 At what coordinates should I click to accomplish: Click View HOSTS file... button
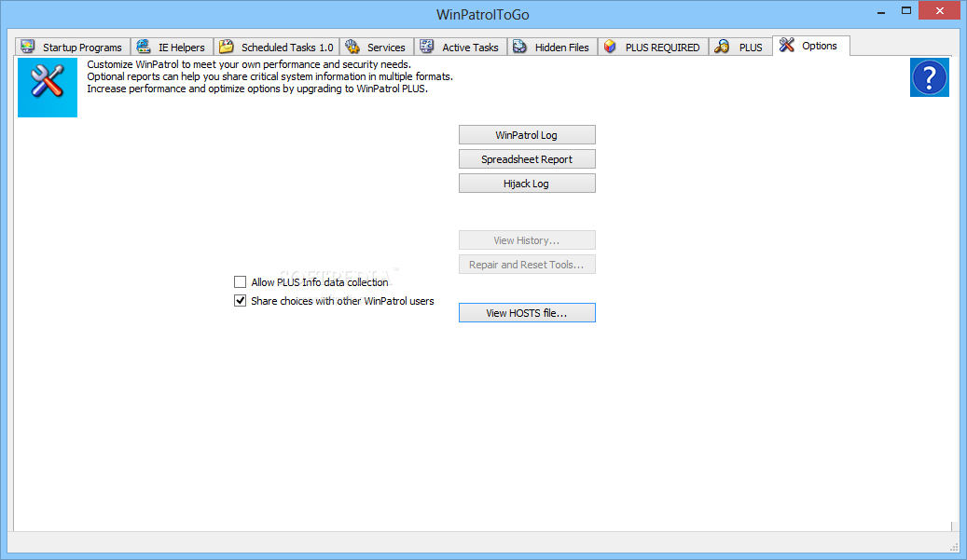(527, 313)
